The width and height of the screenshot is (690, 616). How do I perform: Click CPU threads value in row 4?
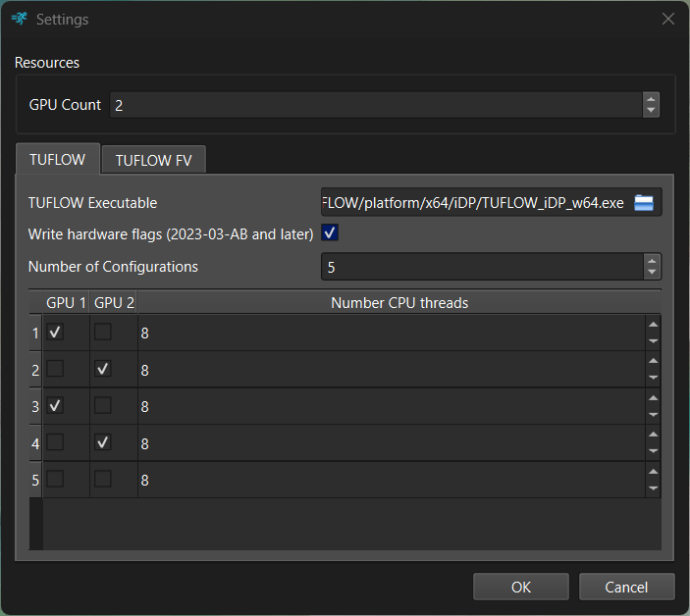coord(392,443)
